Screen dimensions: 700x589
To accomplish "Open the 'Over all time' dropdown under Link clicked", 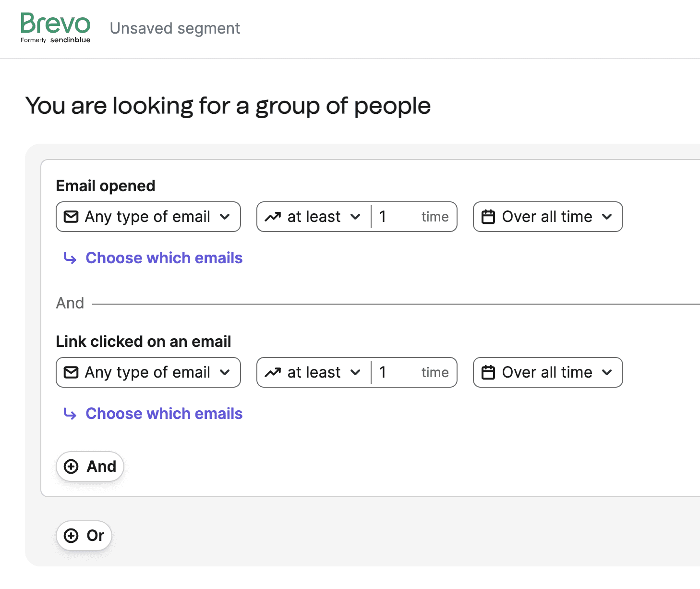I will [x=547, y=372].
